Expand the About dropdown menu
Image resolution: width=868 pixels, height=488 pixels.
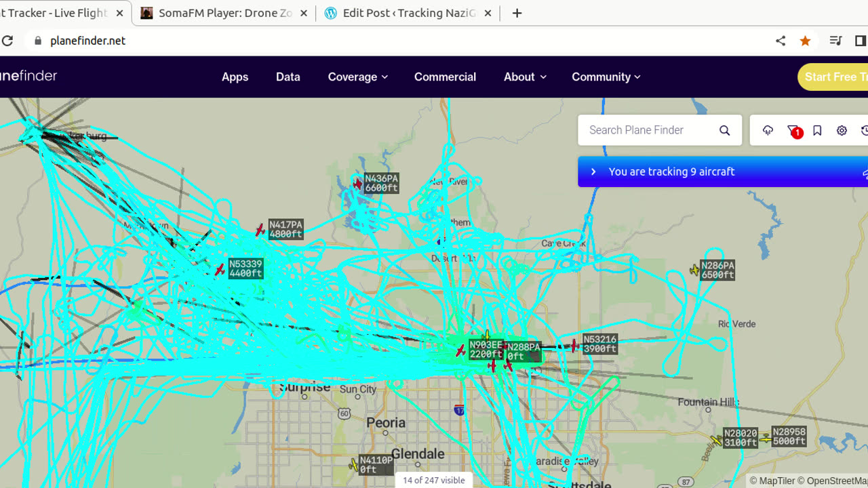tap(525, 77)
